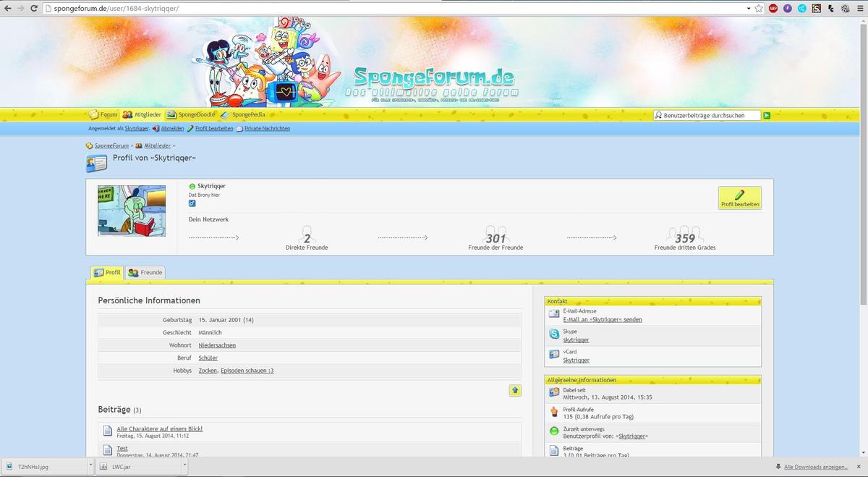Click the skytriqqer Skype name link
Screen dimensions: 868x477
[x=576, y=339]
